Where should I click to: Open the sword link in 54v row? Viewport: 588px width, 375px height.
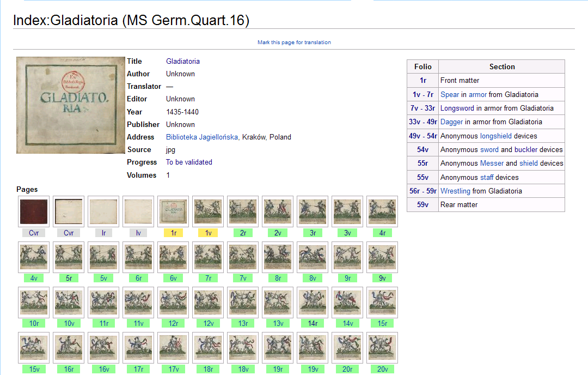[x=489, y=149]
